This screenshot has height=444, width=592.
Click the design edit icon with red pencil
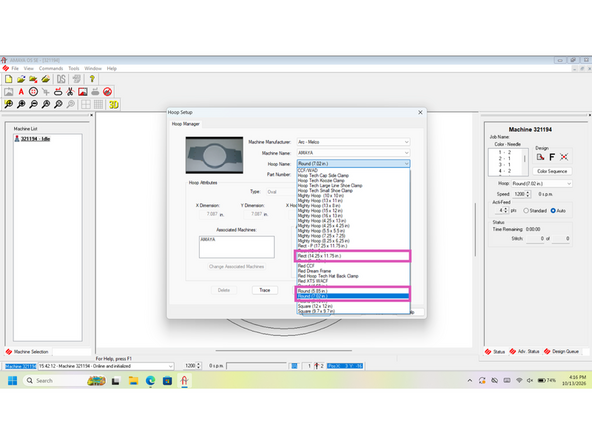pos(540,157)
